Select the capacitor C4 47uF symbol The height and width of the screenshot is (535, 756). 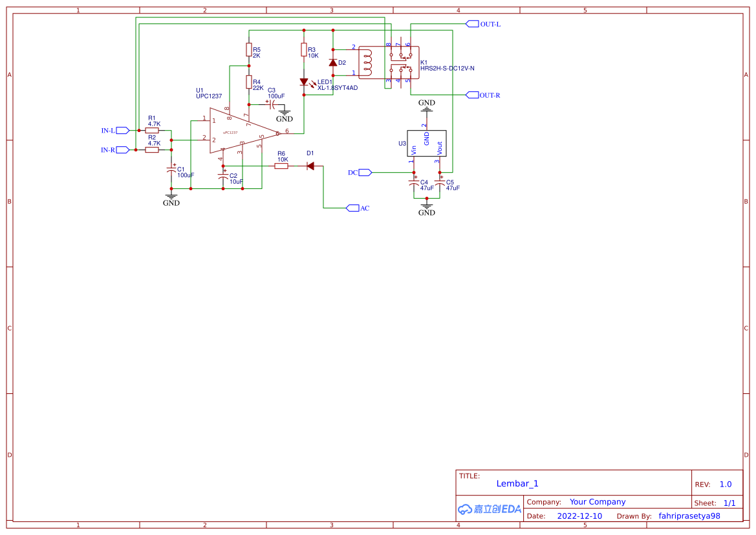[413, 182]
